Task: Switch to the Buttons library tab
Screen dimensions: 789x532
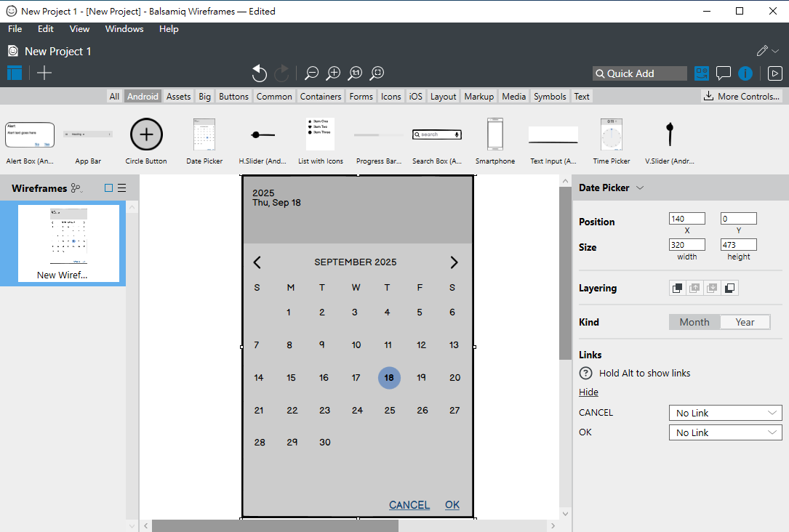Action: pos(233,96)
